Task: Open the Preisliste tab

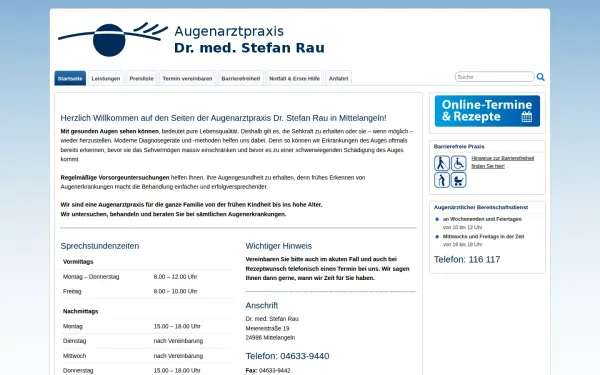Action: [x=141, y=78]
